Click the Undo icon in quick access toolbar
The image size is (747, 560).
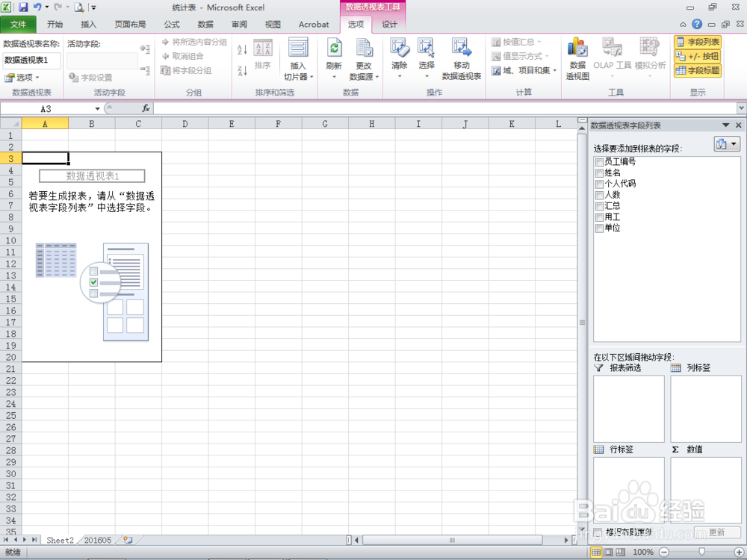coord(37,7)
